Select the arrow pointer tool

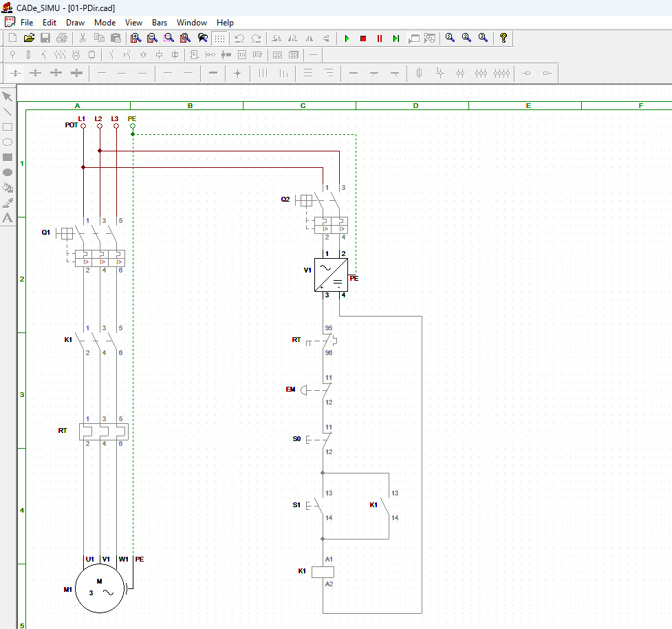[x=8, y=96]
